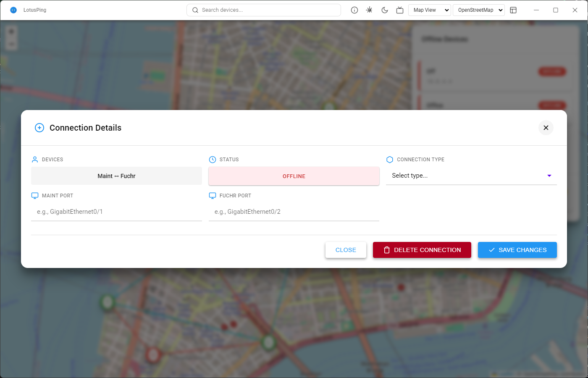Click the TV display mode icon
The width and height of the screenshot is (588, 378).
[x=400, y=10]
